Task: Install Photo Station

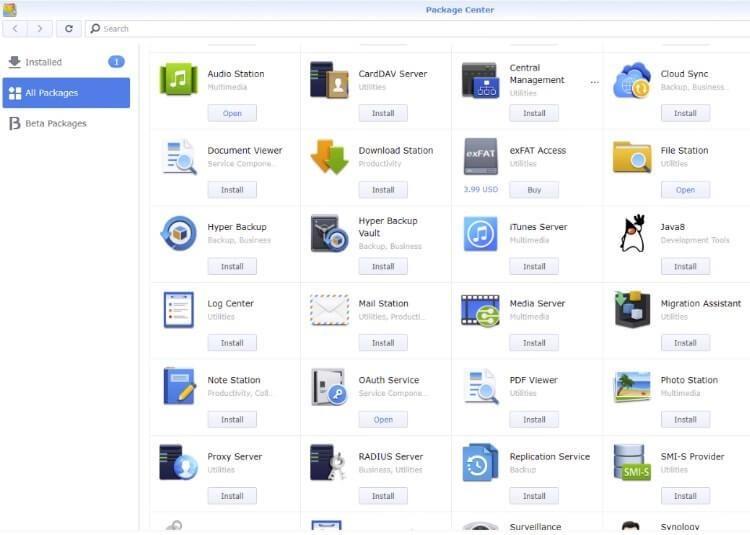Action: coord(685,419)
